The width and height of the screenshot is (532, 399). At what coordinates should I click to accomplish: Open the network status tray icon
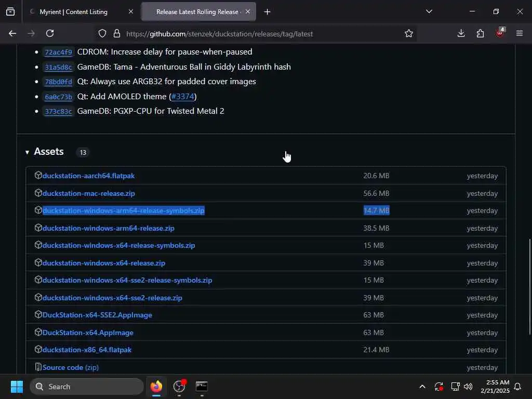click(455, 387)
